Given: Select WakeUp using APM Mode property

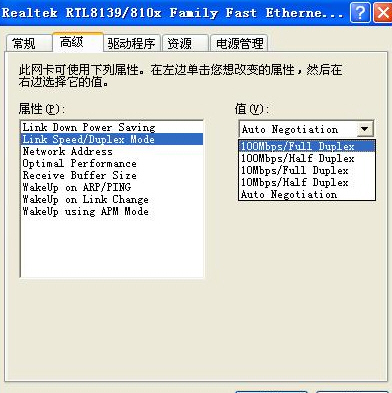Looking at the screenshot, I should click(x=112, y=211).
